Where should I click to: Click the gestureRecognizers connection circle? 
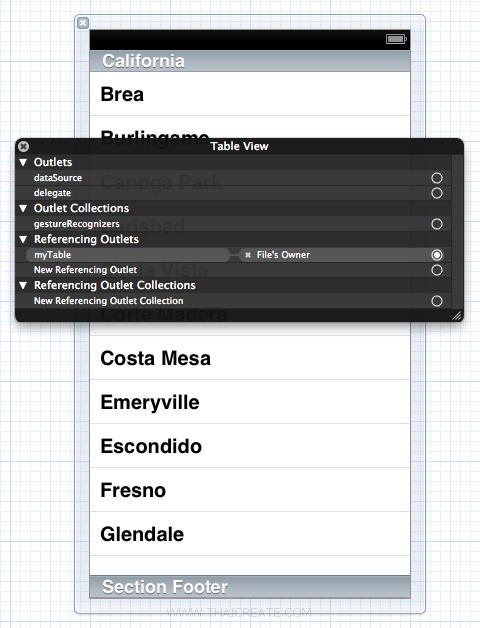click(437, 224)
